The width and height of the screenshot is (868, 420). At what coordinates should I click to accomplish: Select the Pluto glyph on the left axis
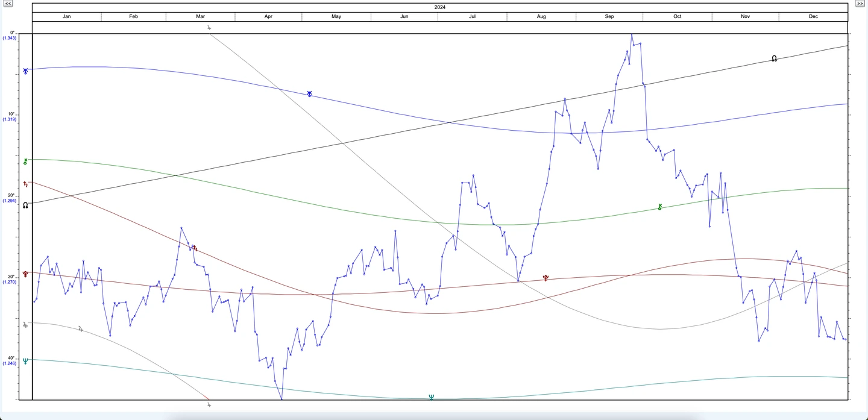[25, 274]
